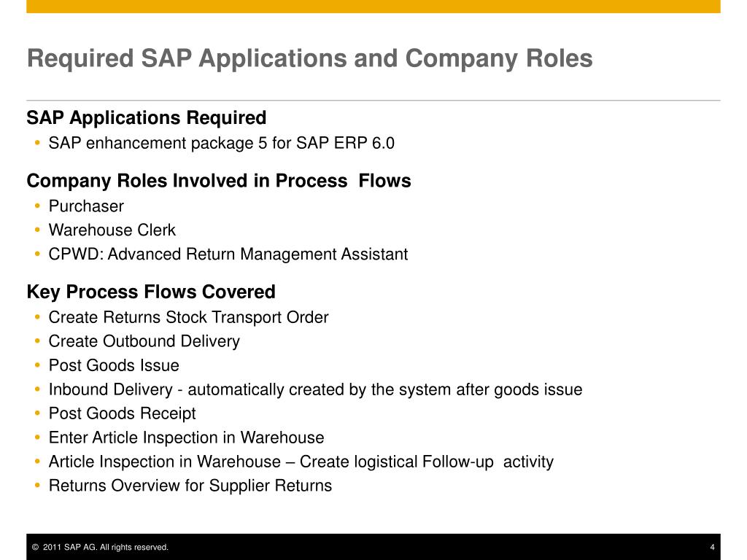The width and height of the screenshot is (747, 560).
Task: Select 'Enter Article Inspection in Warehouse' item
Action: click(186, 437)
